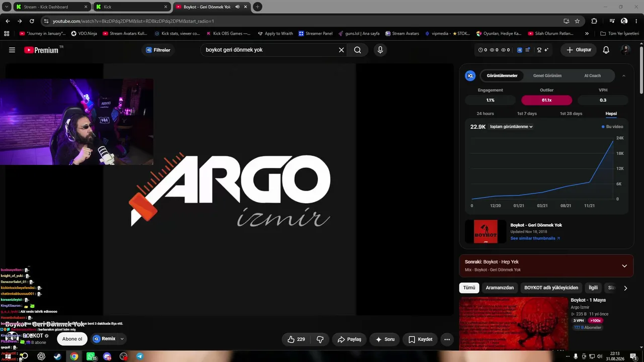Mute the playing tab's speaker icon
Screen dimensions: 644x362
pos(237,7)
